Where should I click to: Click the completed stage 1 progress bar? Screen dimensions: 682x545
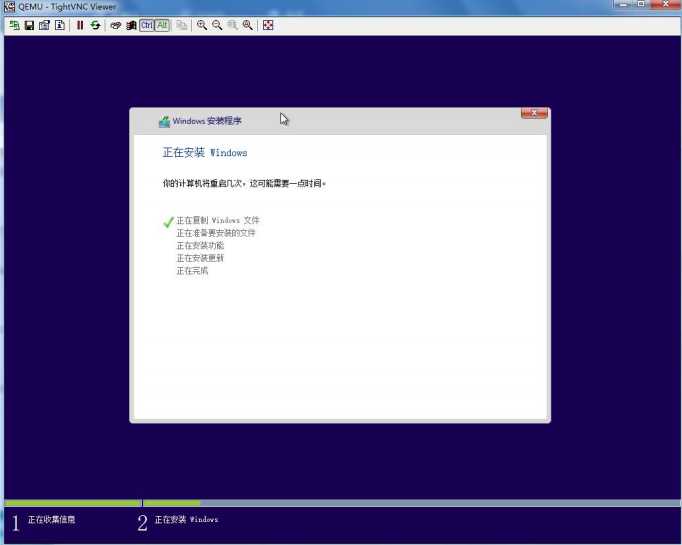[73, 503]
